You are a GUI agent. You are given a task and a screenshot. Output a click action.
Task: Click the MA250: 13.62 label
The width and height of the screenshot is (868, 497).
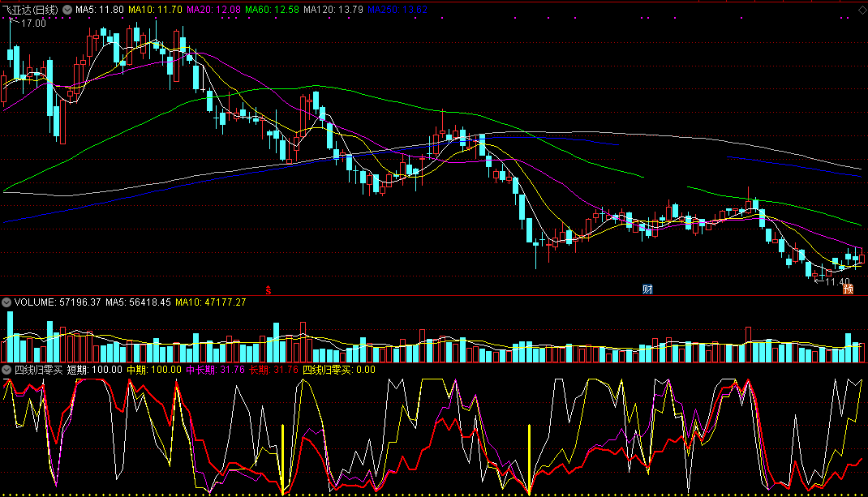point(397,10)
